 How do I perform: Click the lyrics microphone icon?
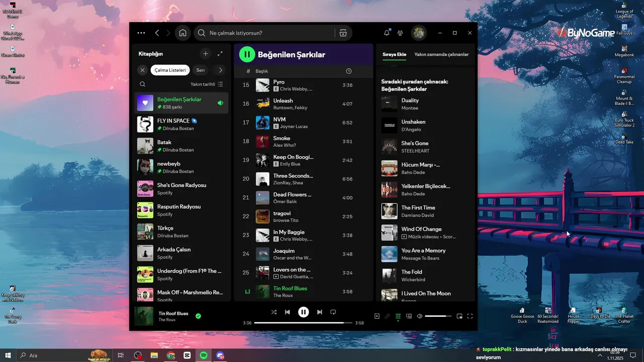click(x=387, y=316)
